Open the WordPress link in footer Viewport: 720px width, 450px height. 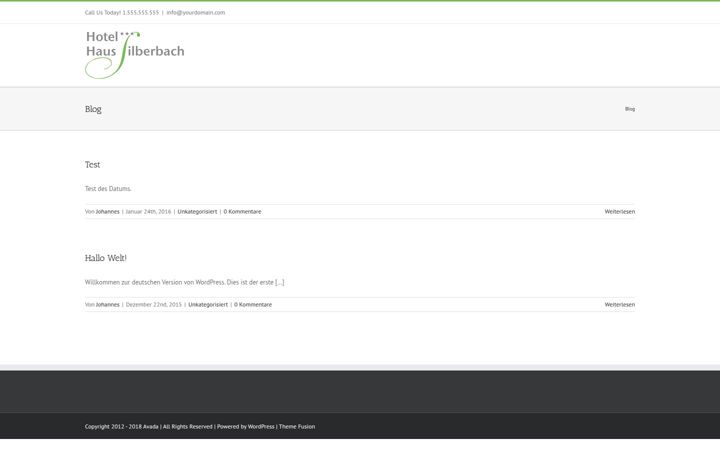click(261, 427)
